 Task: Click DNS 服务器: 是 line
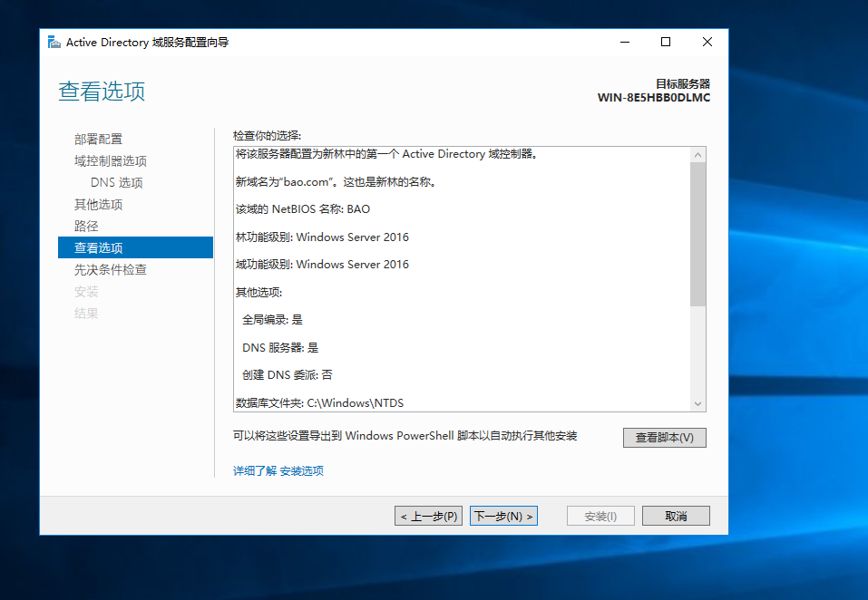[x=280, y=347]
